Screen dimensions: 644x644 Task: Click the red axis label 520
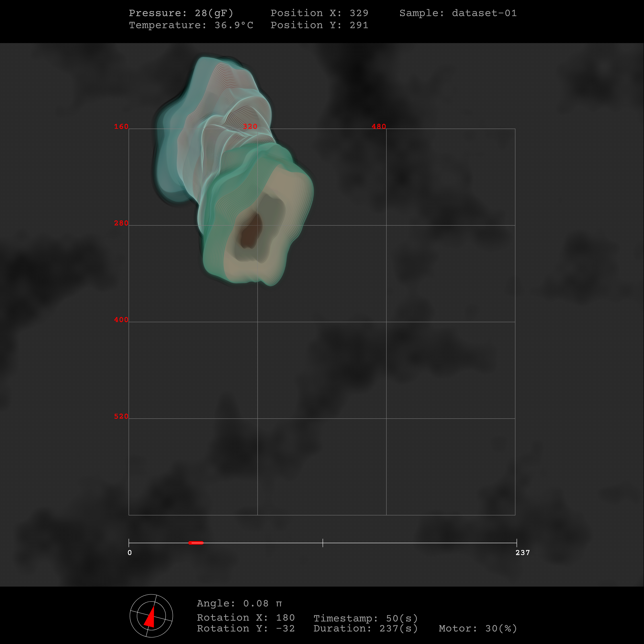(121, 416)
